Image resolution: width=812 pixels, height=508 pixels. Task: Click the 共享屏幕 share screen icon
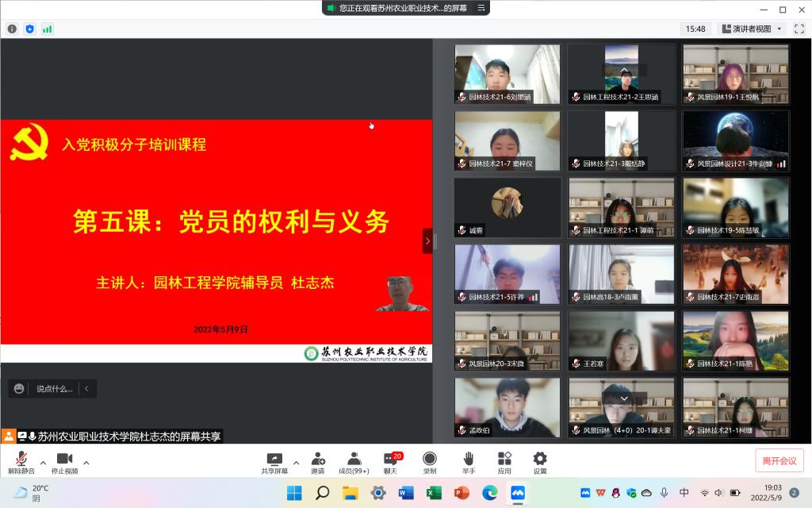click(274, 463)
